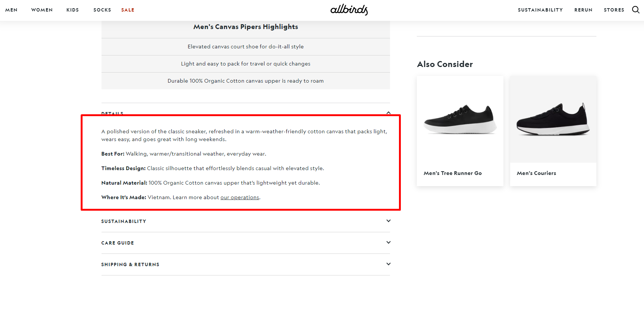Follow the "our operations" link
This screenshot has height=319, width=644.
pos(239,197)
